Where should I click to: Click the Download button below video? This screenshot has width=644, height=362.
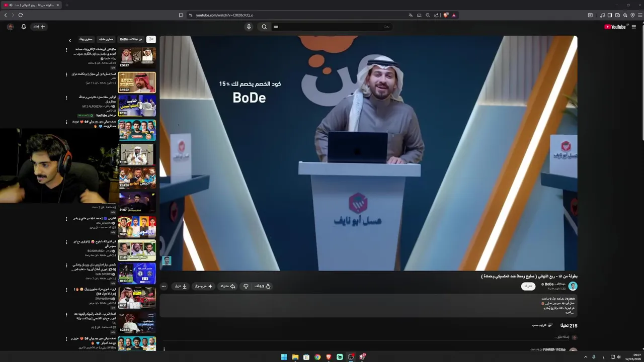[181, 286]
